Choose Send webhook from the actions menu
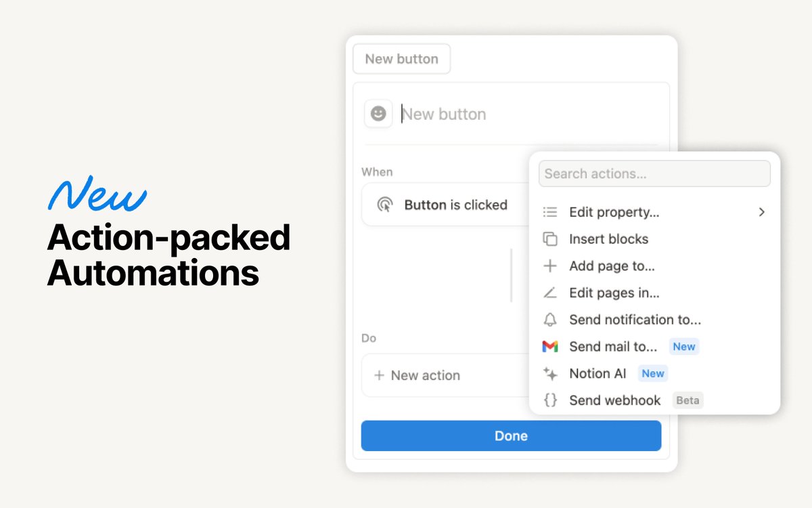 pos(615,400)
